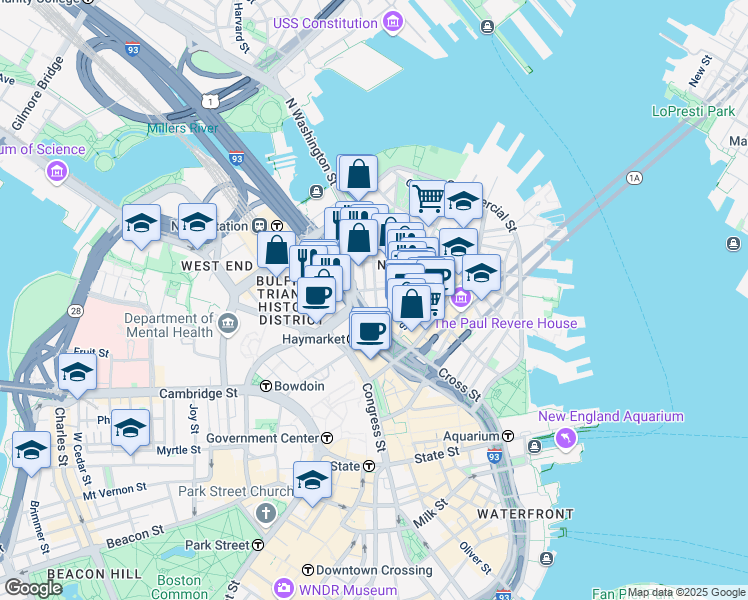Select the Park Street Church cross icon

pos(266,513)
